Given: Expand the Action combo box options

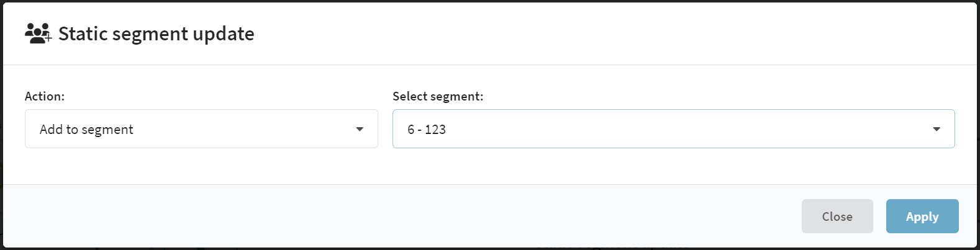Looking at the screenshot, I should click(x=201, y=129).
